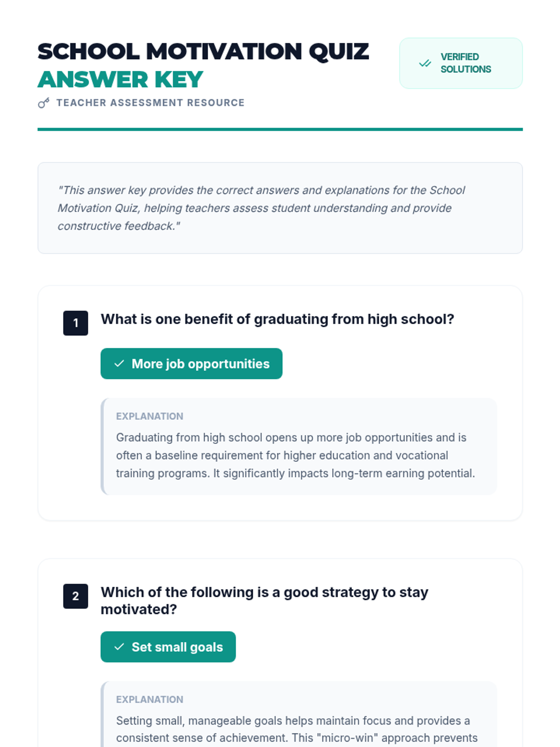Click the key icon beside Teacher Assessment Resource
Screen dimensions: 560x747
[x=43, y=103]
